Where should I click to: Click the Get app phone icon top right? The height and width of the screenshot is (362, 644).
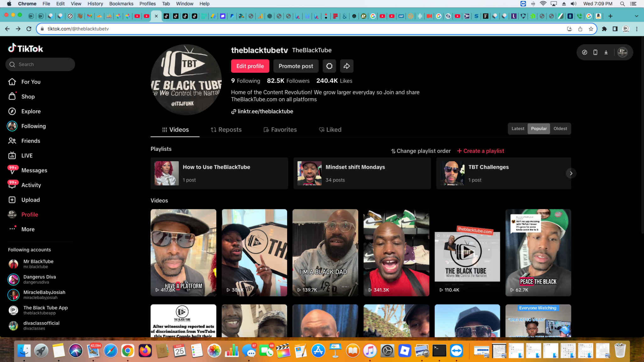point(595,52)
